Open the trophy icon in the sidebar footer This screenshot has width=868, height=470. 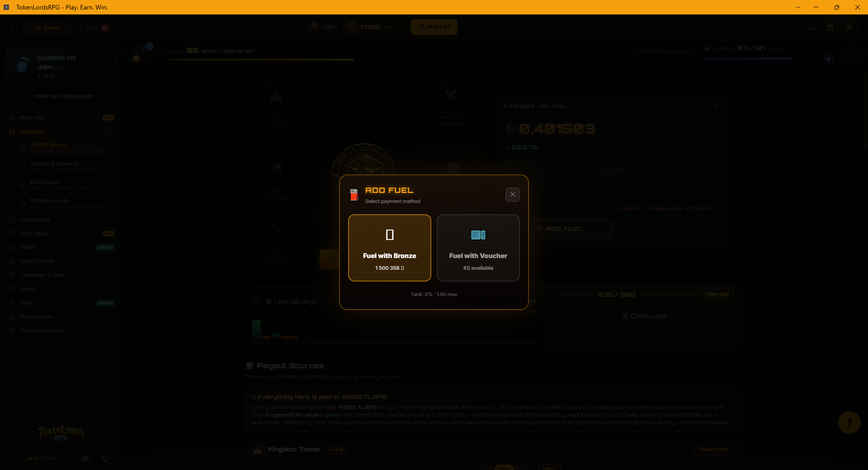coord(105,459)
